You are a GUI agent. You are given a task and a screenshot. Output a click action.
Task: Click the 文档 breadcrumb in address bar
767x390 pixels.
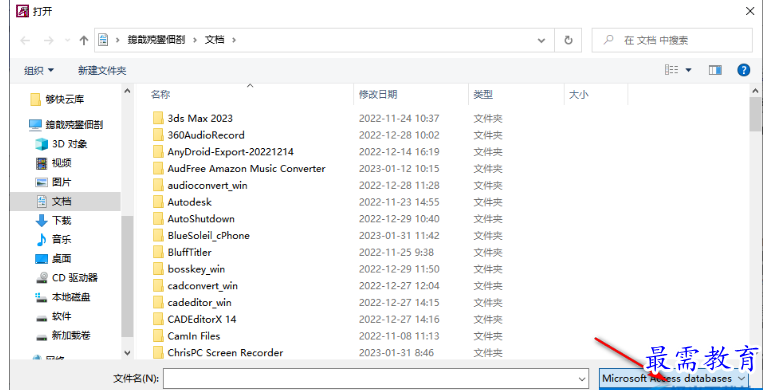[214, 40]
